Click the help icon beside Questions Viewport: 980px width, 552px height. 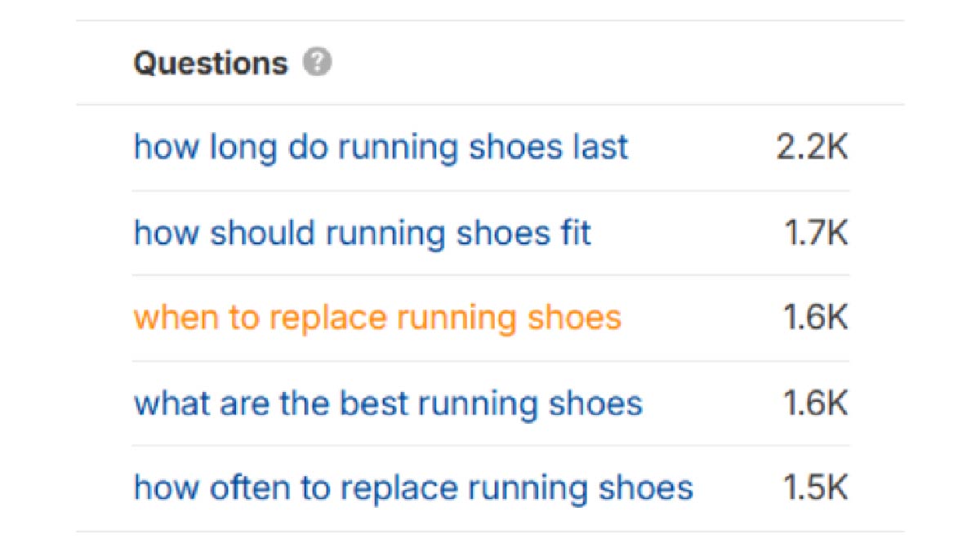pyautogui.click(x=317, y=63)
